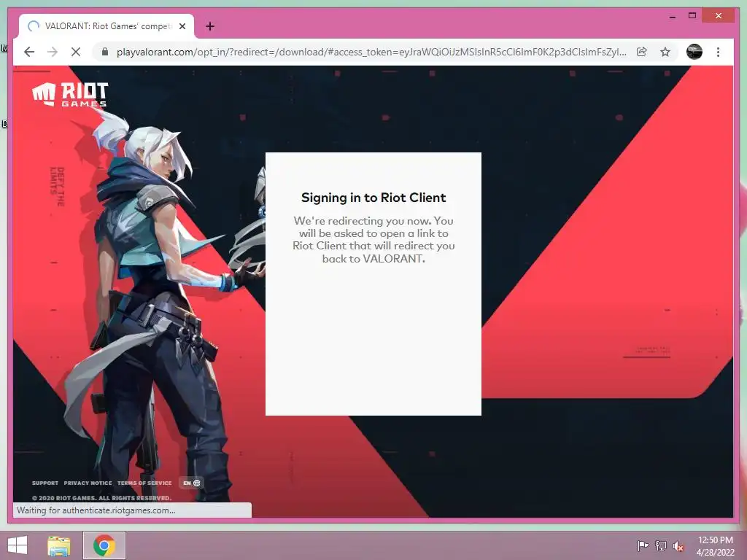The width and height of the screenshot is (747, 560).
Task: Open the Terms of Service link
Action: 144,483
